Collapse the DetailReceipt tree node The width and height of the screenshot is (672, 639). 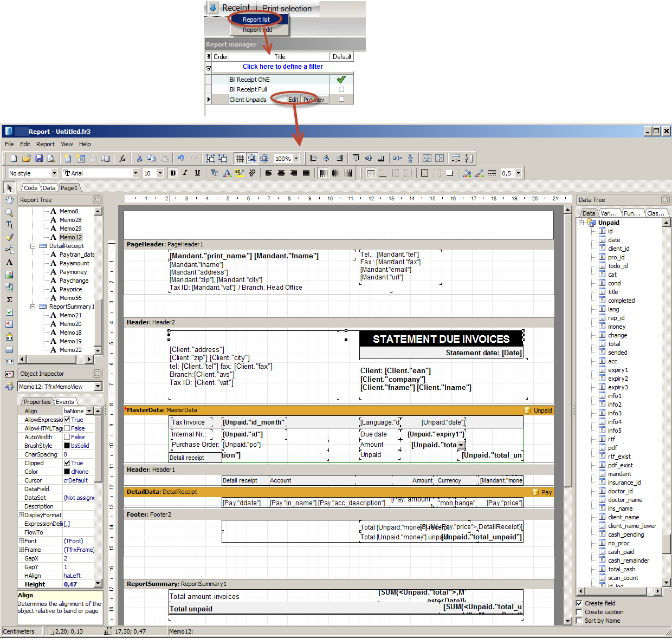tap(33, 246)
